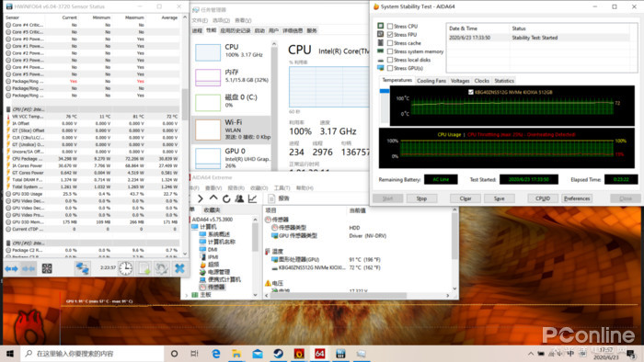The image size is (644, 362).
Task: Click AIDA64 user silhouette toolbar icon
Action: (x=239, y=198)
